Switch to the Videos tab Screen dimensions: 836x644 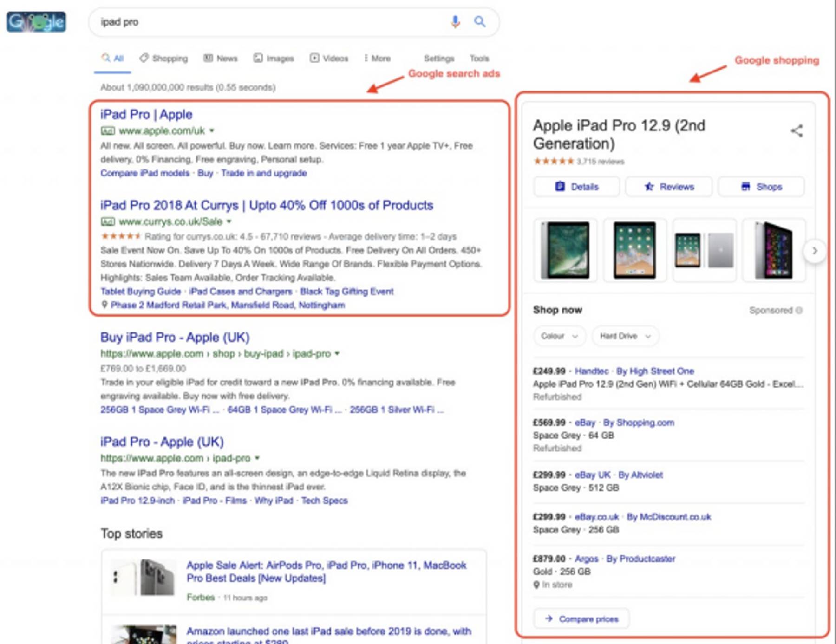point(329,59)
